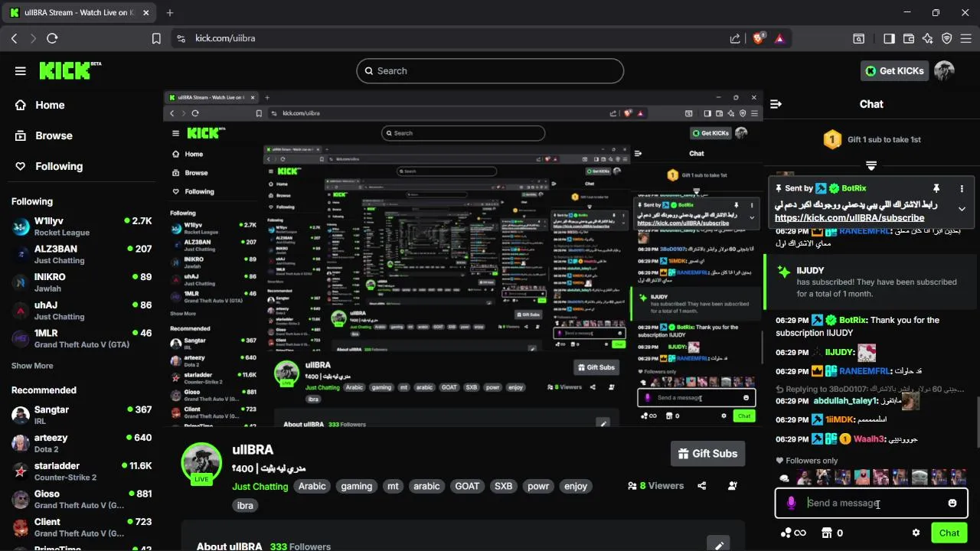
Task: Click the channel points infinity icon
Action: coord(793,533)
